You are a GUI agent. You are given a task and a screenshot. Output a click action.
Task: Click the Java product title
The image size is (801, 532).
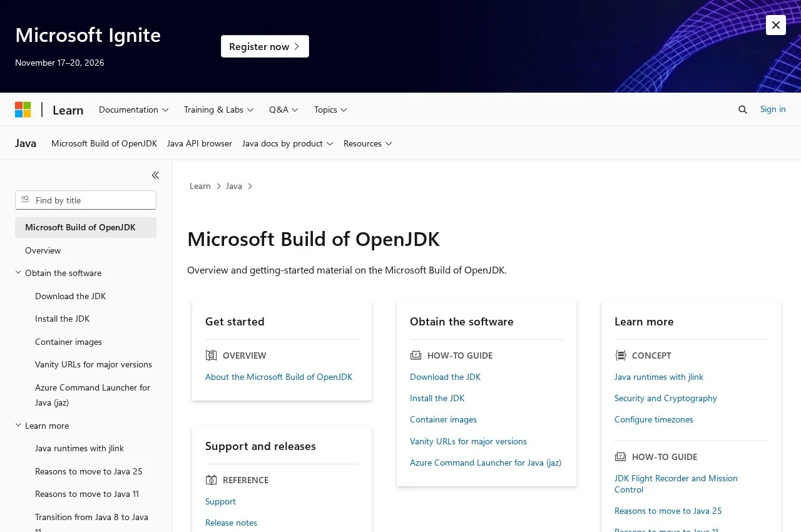click(x=26, y=143)
